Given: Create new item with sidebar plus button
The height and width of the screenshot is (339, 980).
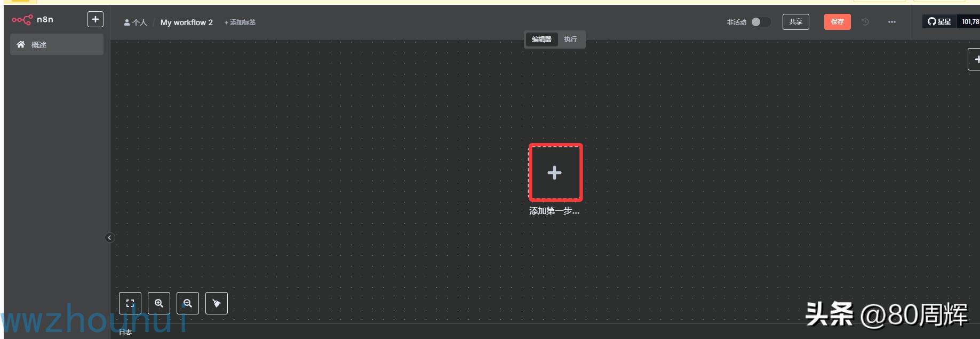Looking at the screenshot, I should 95,19.
